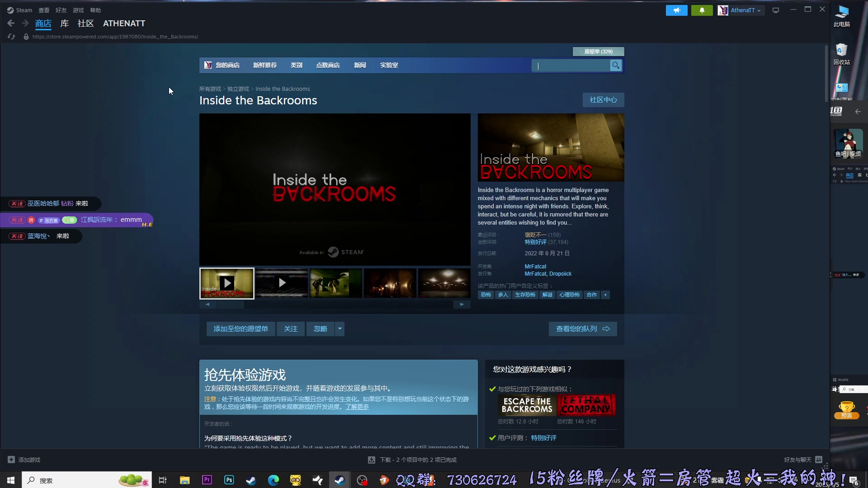Click the plus icon for 添加游戏
The height and width of the screenshot is (488, 868).
[x=11, y=460]
